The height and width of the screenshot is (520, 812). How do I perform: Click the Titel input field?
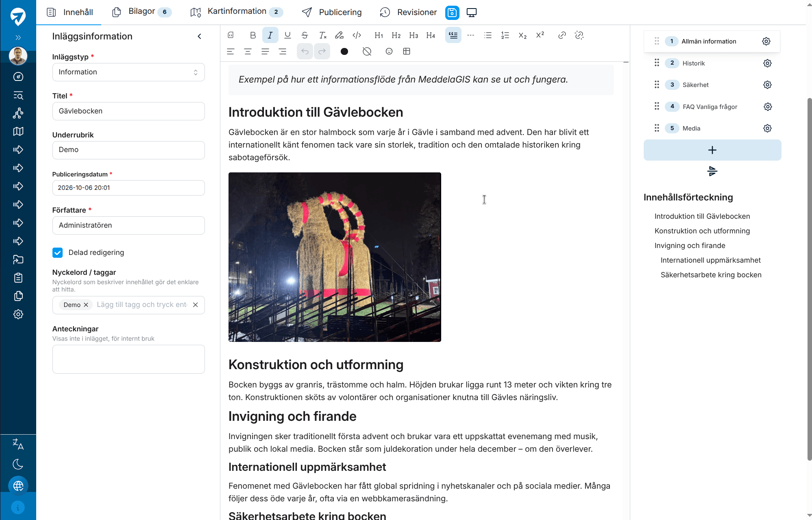(x=128, y=111)
